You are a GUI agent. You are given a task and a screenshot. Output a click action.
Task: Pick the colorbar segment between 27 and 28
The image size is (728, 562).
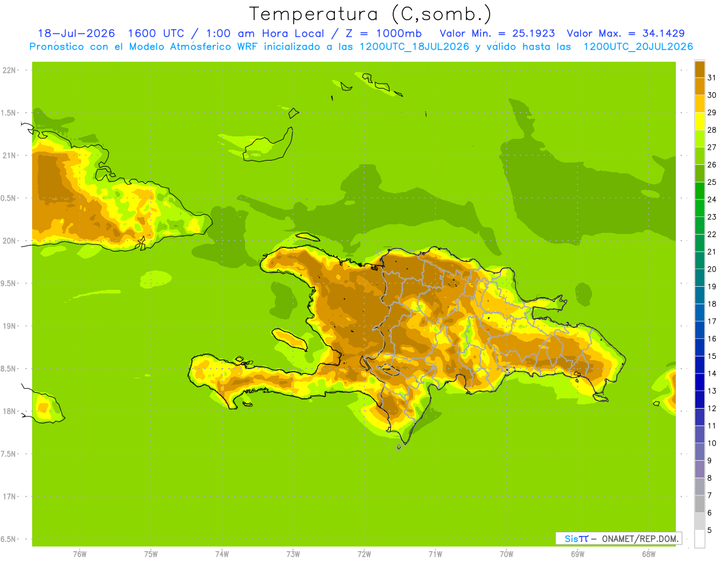coord(699,138)
